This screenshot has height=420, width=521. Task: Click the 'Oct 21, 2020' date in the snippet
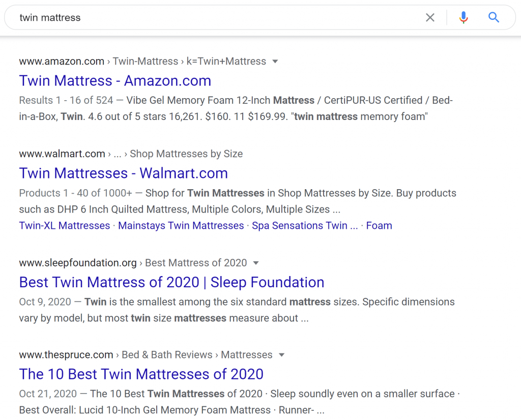[x=48, y=394]
